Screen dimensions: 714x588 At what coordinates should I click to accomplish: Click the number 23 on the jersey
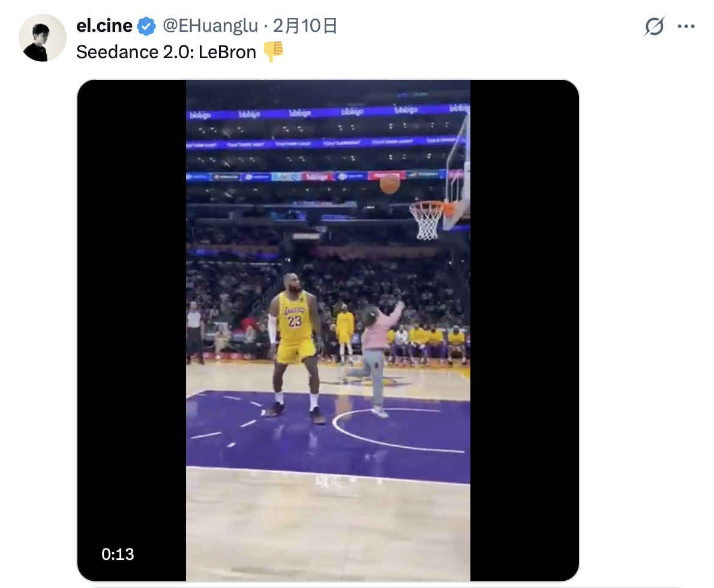pos(295,322)
